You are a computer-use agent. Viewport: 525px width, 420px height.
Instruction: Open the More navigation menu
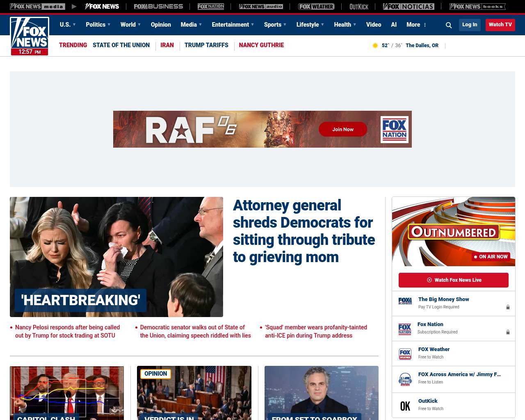(416, 25)
